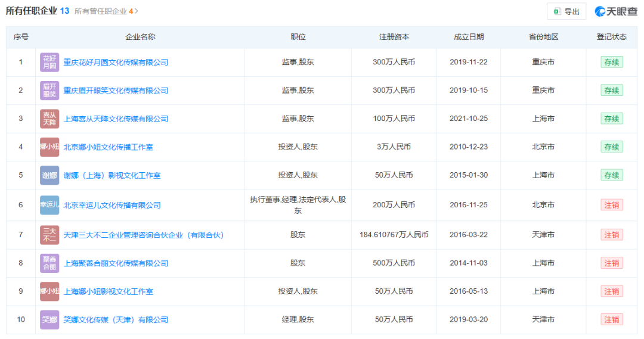Click the 注销 status tag for 笑娜文化传媒
The width and height of the screenshot is (644, 339).
(x=612, y=320)
